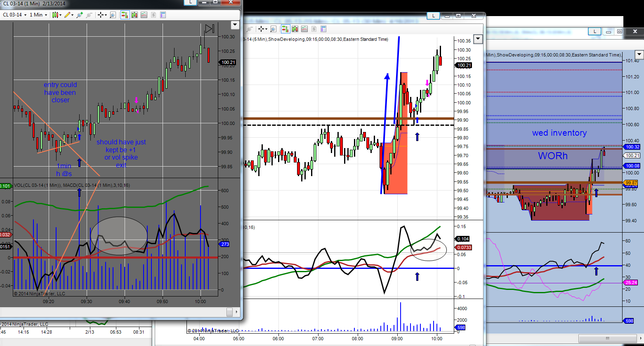The height and width of the screenshot is (346, 644).
Task: Select the 'entry could have been closer' note
Action: [x=60, y=92]
